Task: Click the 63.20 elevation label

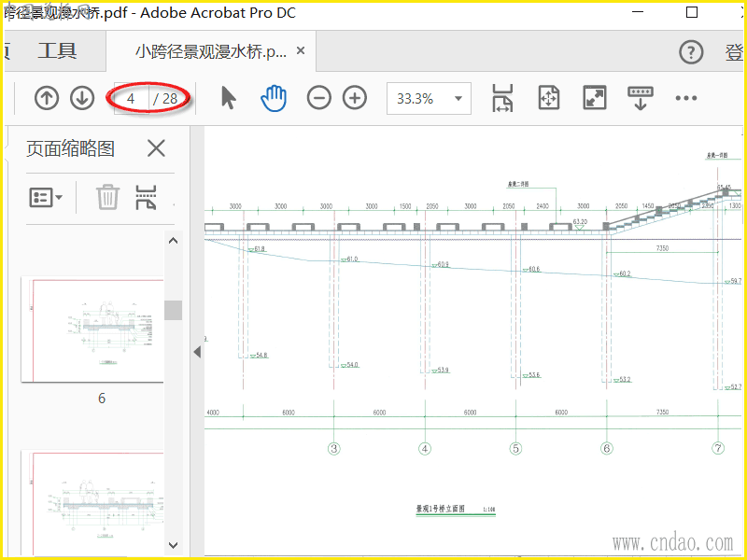Action: tap(580, 221)
